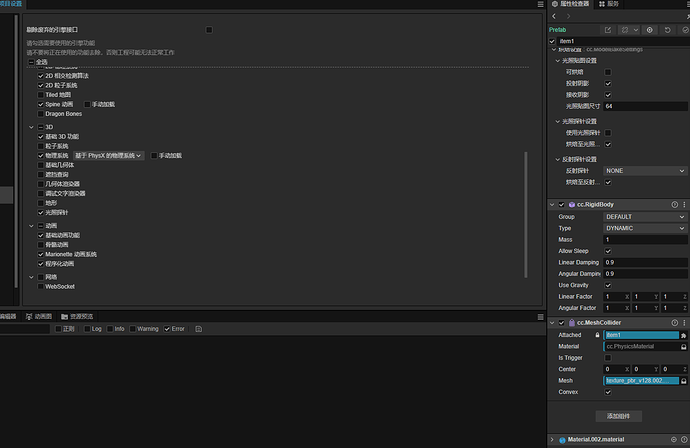
Task: Toggle item1 node active checkbox
Action: (x=552, y=41)
